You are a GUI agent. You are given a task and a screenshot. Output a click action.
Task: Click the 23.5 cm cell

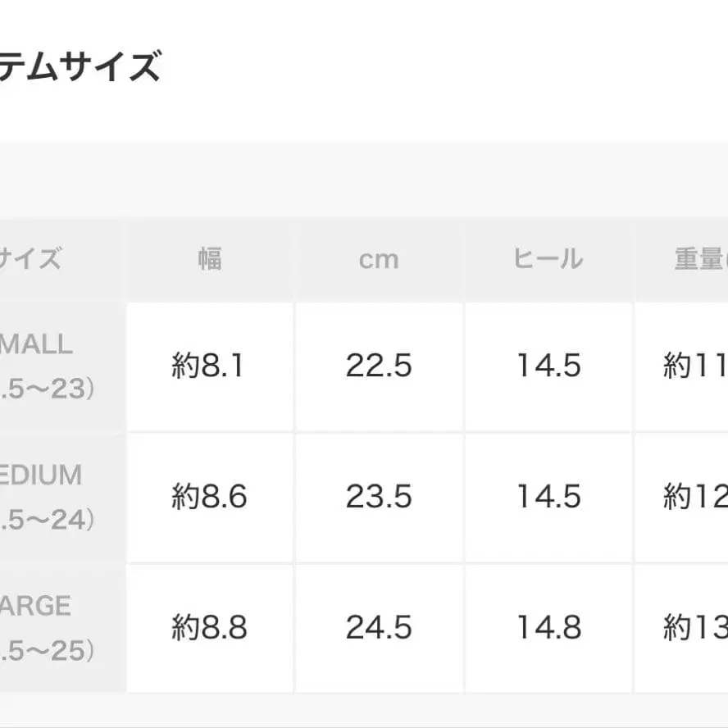379,497
